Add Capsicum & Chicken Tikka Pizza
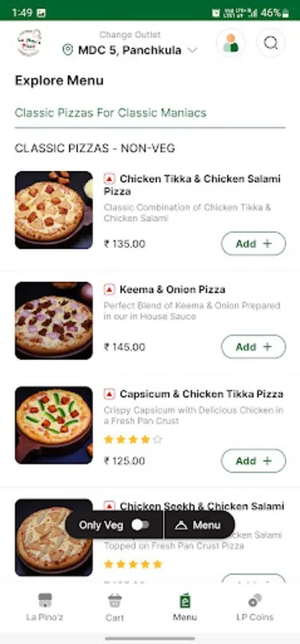This screenshot has width=300, height=644. [253, 460]
